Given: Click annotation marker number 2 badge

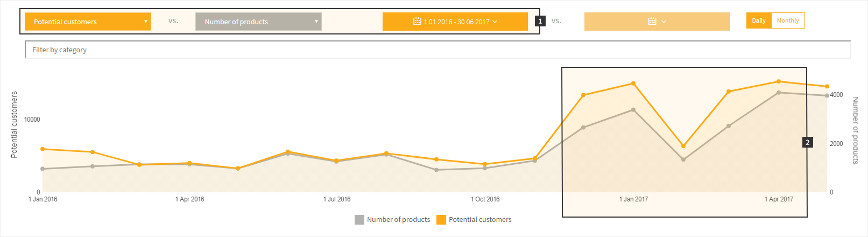Looking at the screenshot, I should 807,142.
